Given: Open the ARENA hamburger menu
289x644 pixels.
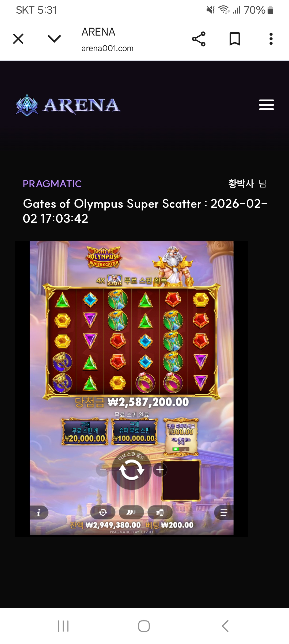Looking at the screenshot, I should [x=266, y=105].
